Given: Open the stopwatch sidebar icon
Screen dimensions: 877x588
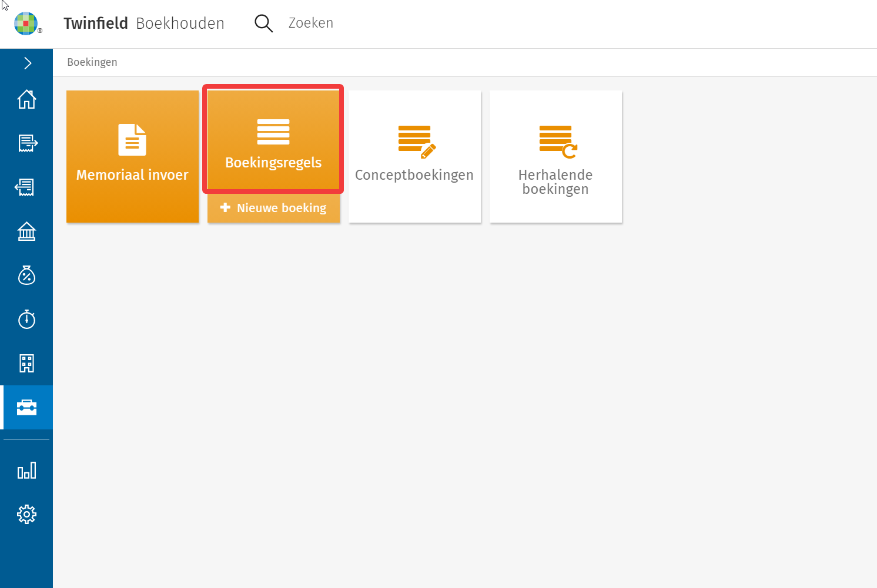Looking at the screenshot, I should tap(26, 320).
